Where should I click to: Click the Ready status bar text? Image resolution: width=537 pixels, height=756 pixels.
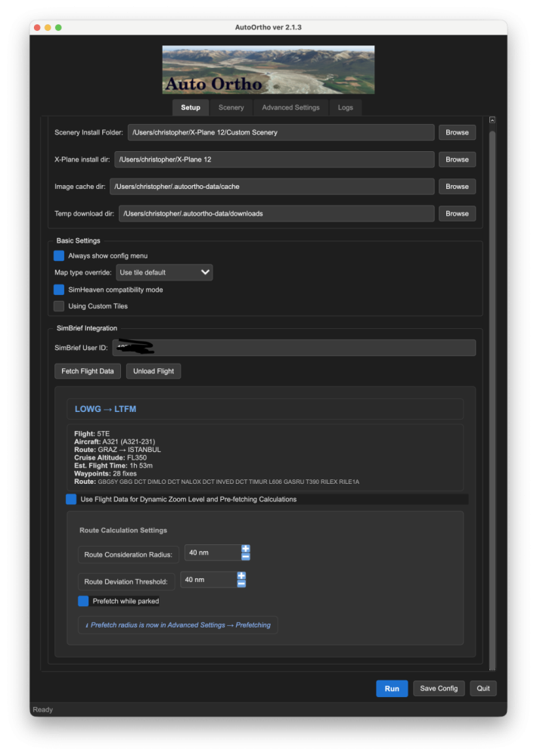coord(42,710)
